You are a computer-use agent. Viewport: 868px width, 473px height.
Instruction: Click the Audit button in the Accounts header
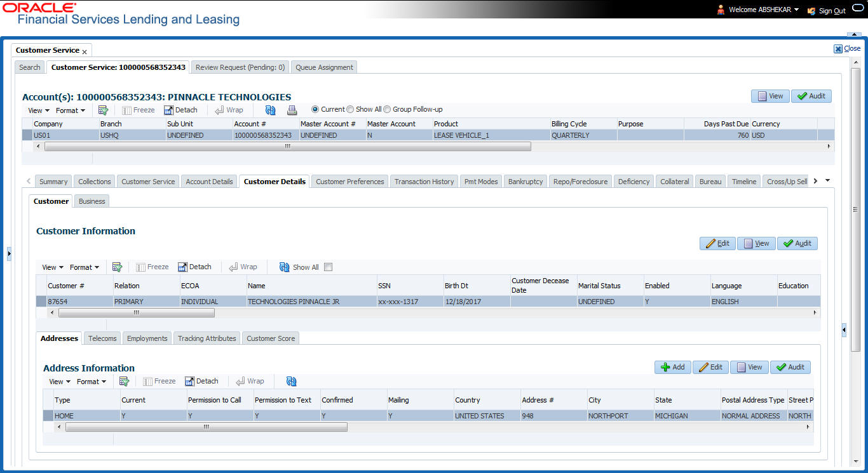tap(811, 96)
